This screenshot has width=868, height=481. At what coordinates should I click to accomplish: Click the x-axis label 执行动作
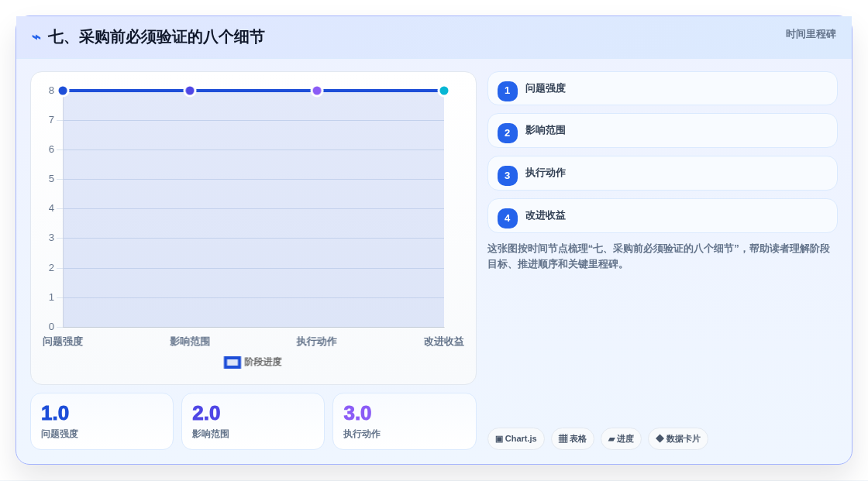[317, 342]
